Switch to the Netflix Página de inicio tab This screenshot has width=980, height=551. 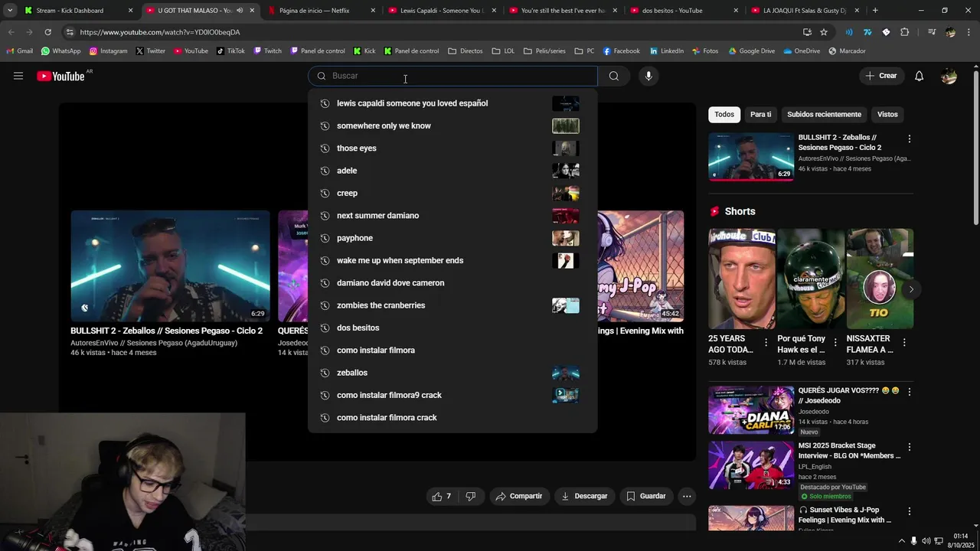pyautogui.click(x=322, y=11)
